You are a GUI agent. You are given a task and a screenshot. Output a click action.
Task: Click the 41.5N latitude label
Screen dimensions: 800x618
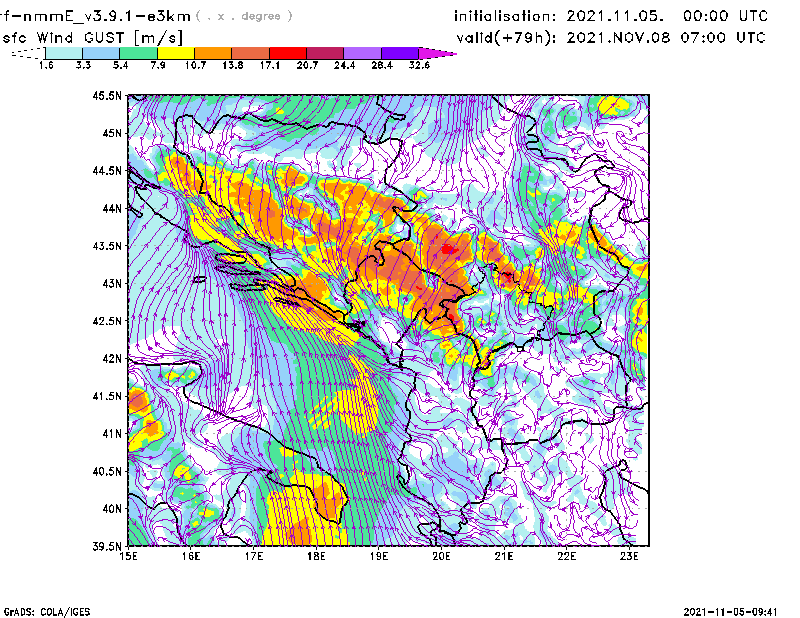pos(107,395)
